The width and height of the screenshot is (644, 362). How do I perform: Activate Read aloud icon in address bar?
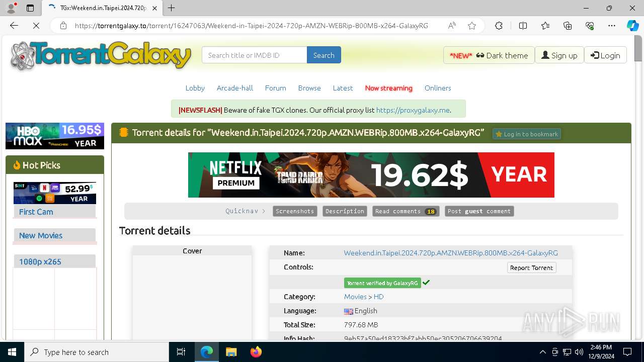pos(452,26)
